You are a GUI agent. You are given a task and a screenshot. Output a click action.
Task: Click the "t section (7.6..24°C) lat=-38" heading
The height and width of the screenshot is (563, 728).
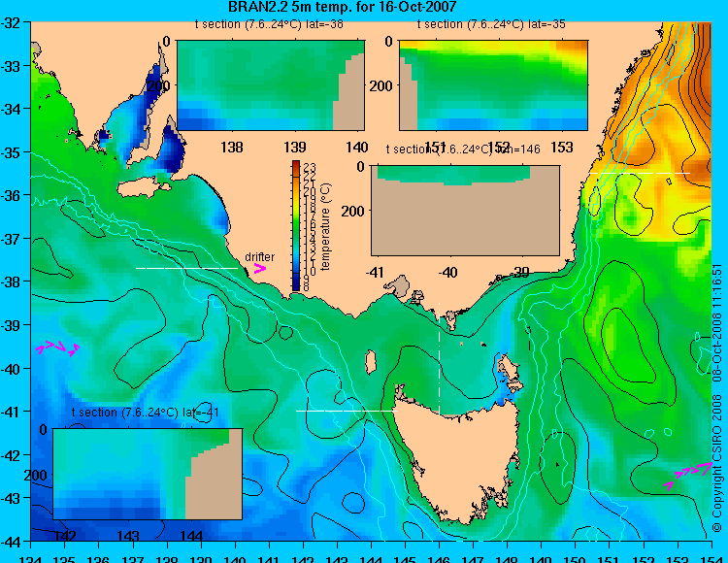269,24
